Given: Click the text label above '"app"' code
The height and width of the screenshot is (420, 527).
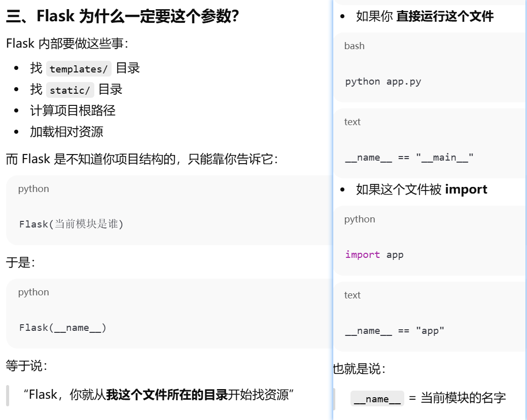Looking at the screenshot, I should [x=352, y=295].
